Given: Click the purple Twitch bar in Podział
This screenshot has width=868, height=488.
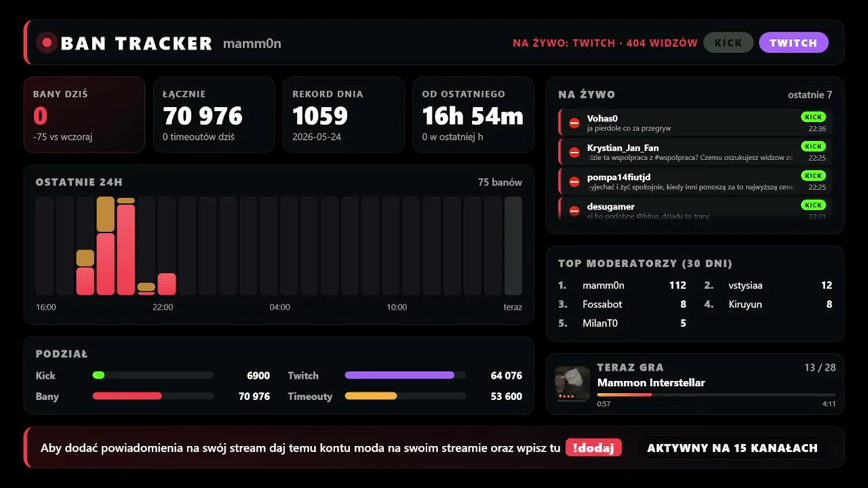Looking at the screenshot, I should pyautogui.click(x=399, y=375).
